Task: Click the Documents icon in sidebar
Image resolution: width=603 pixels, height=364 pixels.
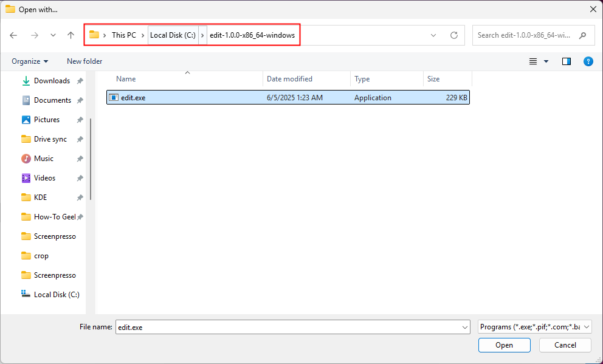Action: [x=26, y=100]
